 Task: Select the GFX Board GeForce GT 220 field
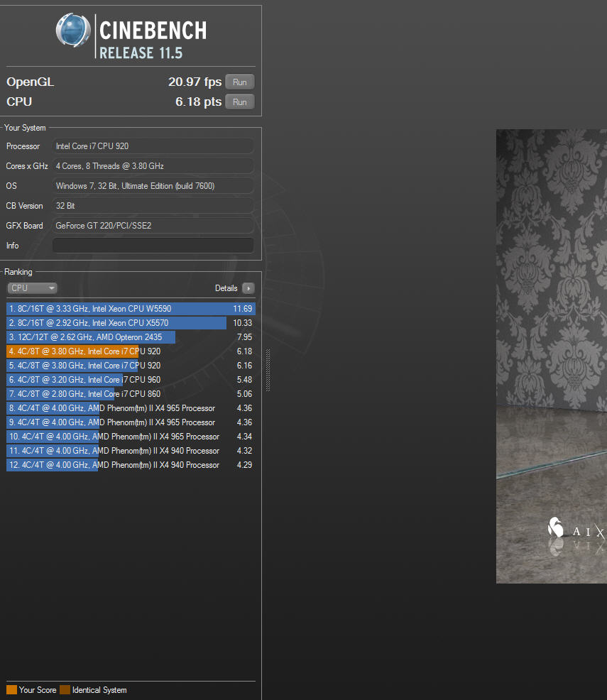[x=153, y=226]
